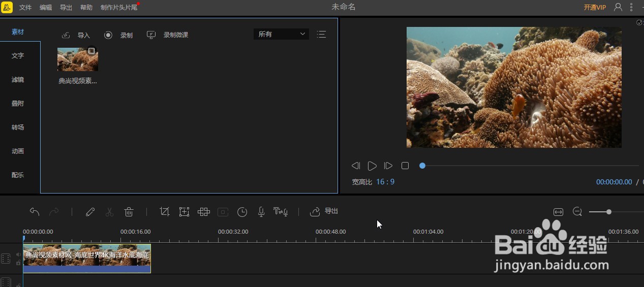This screenshot has width=644, height=287.
Task: Switch to the 滤镜 tab
Action: pos(18,79)
